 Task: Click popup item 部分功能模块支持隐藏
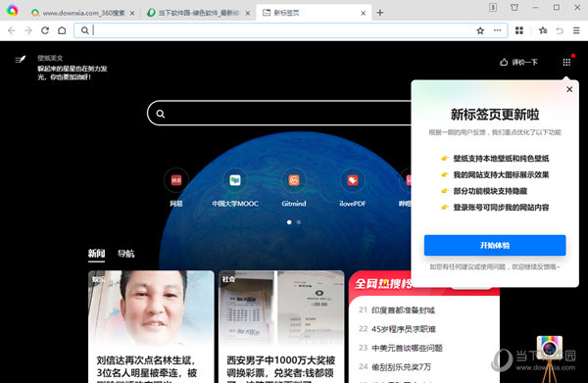click(490, 191)
